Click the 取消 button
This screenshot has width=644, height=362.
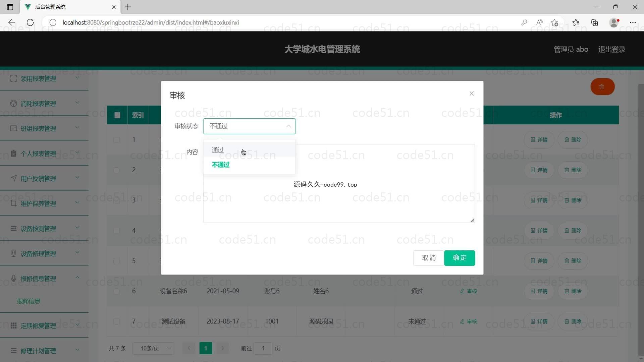[429, 258]
